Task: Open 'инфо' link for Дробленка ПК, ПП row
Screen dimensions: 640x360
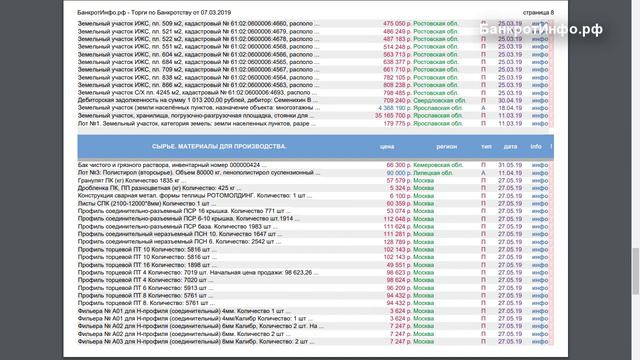Action: coord(540,188)
